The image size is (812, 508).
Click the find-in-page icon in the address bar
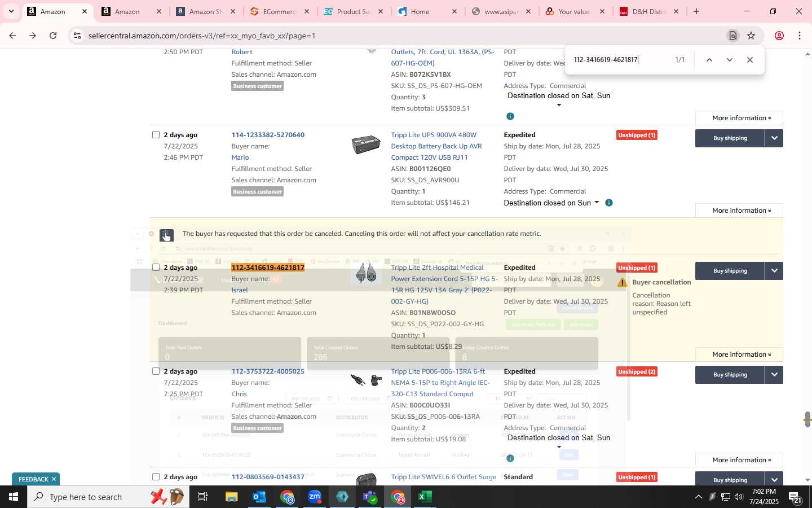pos(732,36)
